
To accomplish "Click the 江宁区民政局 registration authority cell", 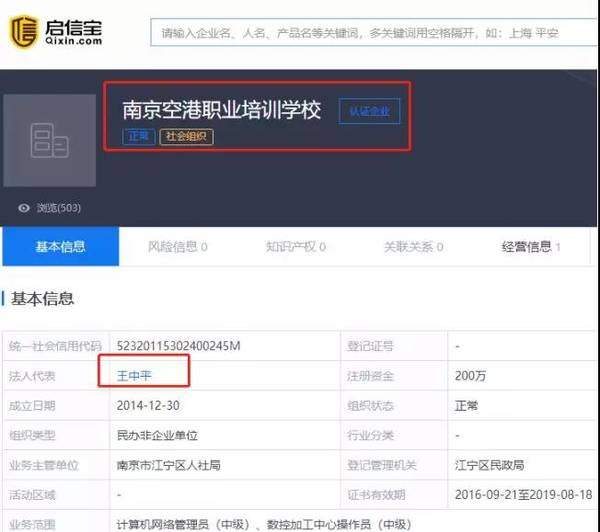I will point(488,466).
